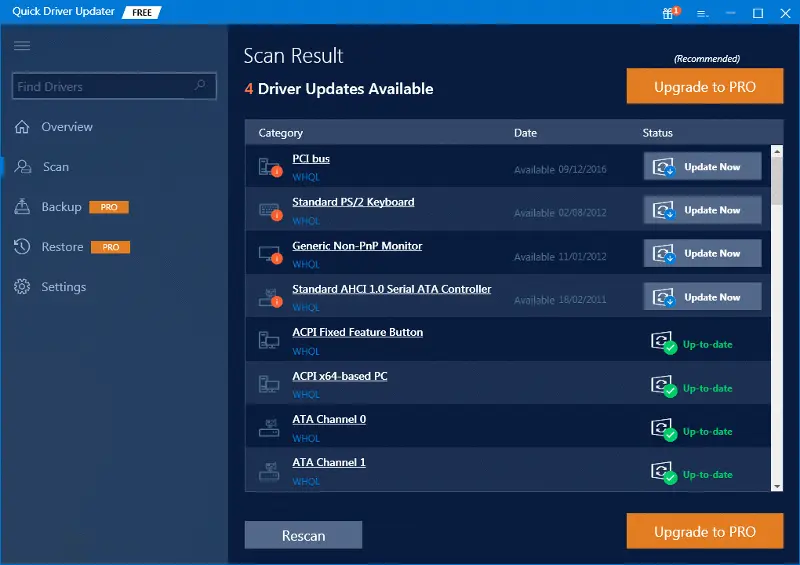This screenshot has height=565, width=800.
Task: Click the PCI bus device icon
Action: point(270,167)
